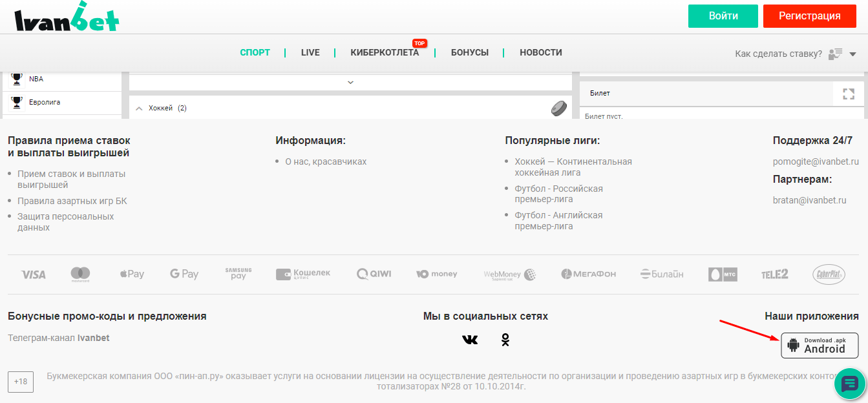868x403 pixels.
Task: Click the ЮMoney payment logo
Action: pos(436,274)
